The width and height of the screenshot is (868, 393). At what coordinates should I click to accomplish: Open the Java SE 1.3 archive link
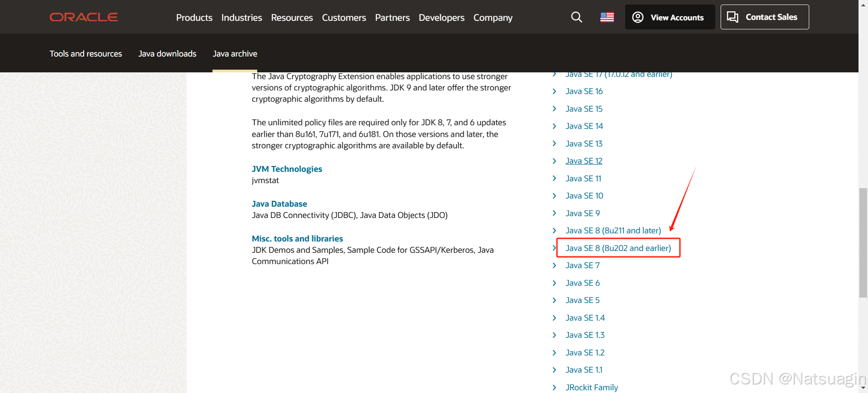coord(585,335)
